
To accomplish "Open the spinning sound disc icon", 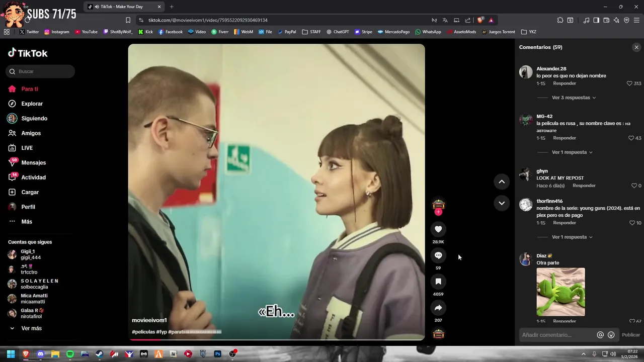I will 438,334.
